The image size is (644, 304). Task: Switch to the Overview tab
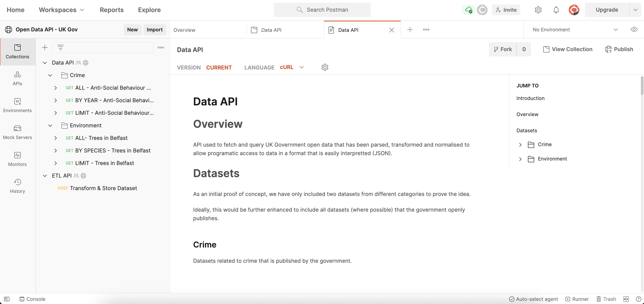pyautogui.click(x=184, y=30)
